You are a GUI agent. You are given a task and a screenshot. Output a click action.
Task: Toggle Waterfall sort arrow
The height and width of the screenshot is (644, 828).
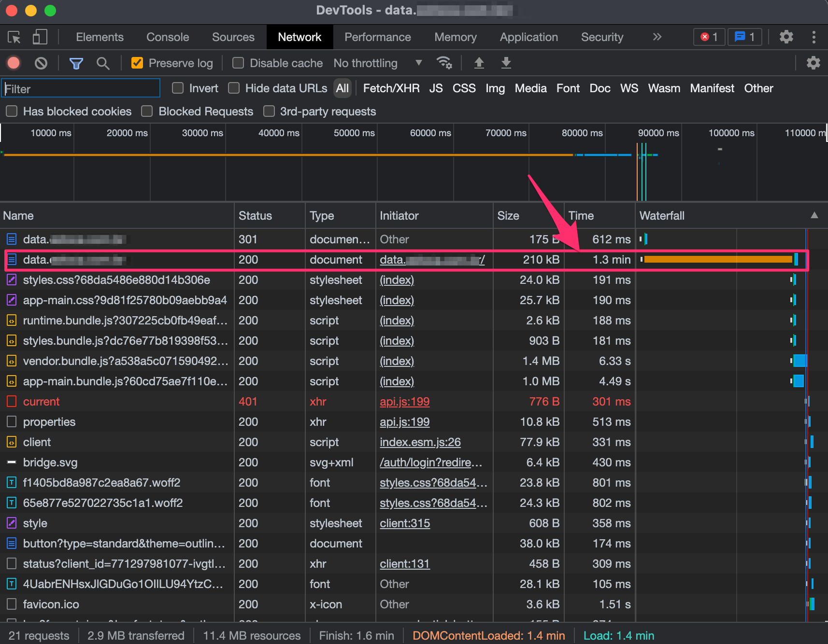pyautogui.click(x=814, y=215)
